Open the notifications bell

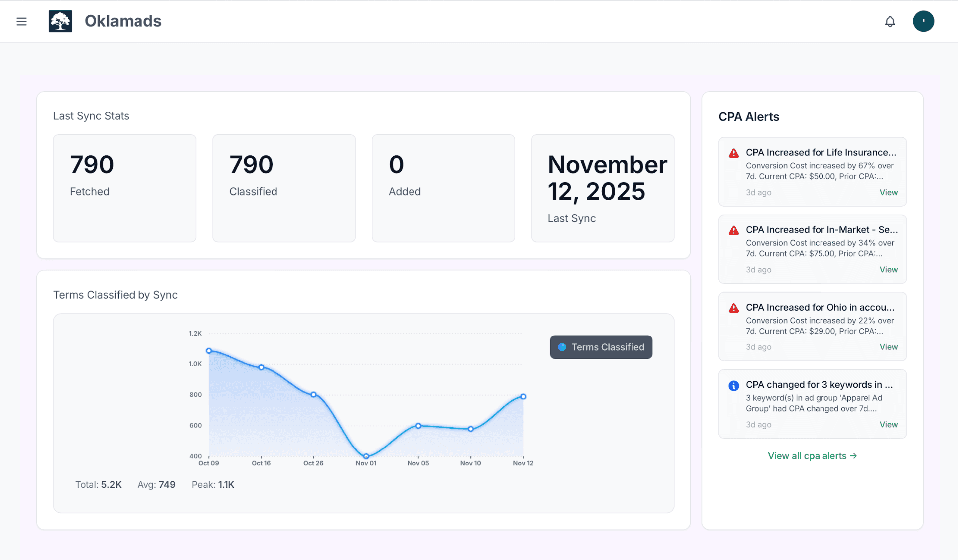(890, 21)
